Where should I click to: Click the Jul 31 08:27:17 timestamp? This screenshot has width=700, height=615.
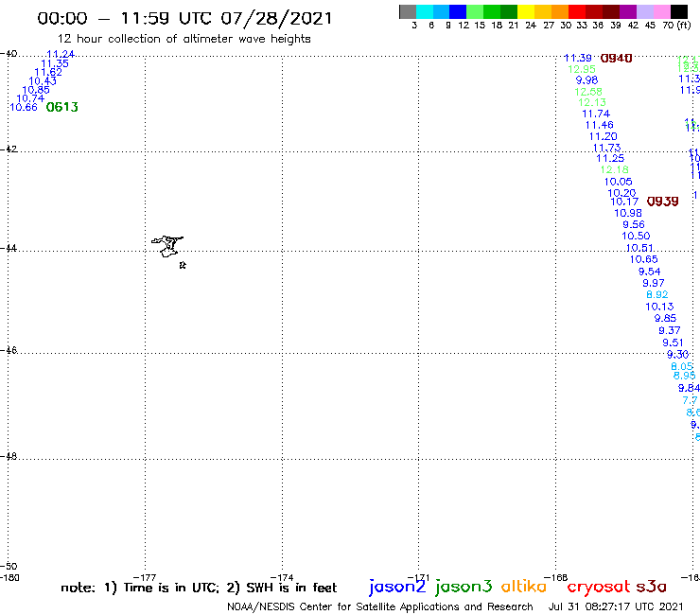(616, 607)
